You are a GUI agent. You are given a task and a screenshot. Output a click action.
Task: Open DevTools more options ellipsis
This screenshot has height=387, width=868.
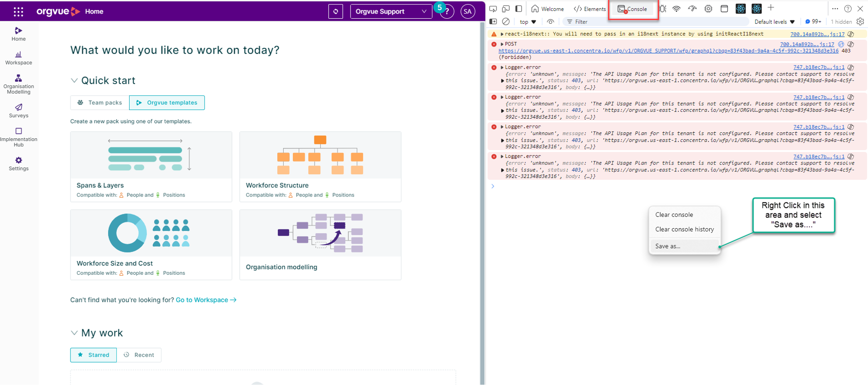pyautogui.click(x=835, y=9)
